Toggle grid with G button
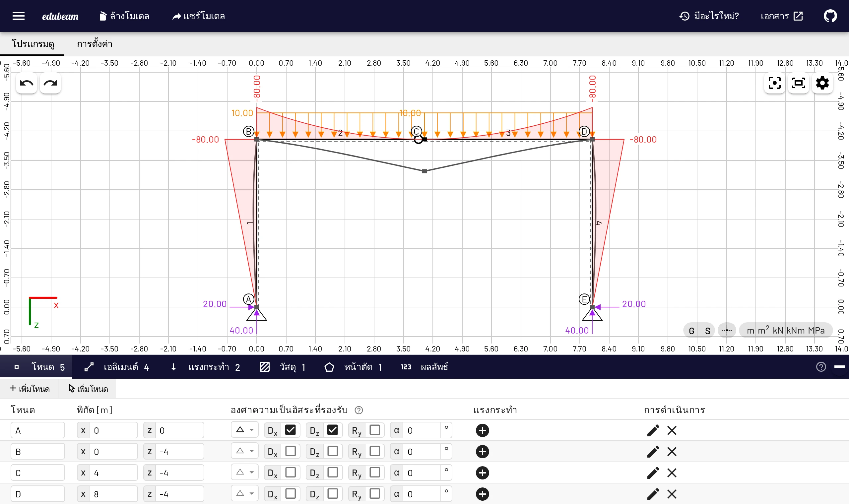849x504 pixels. pos(691,331)
